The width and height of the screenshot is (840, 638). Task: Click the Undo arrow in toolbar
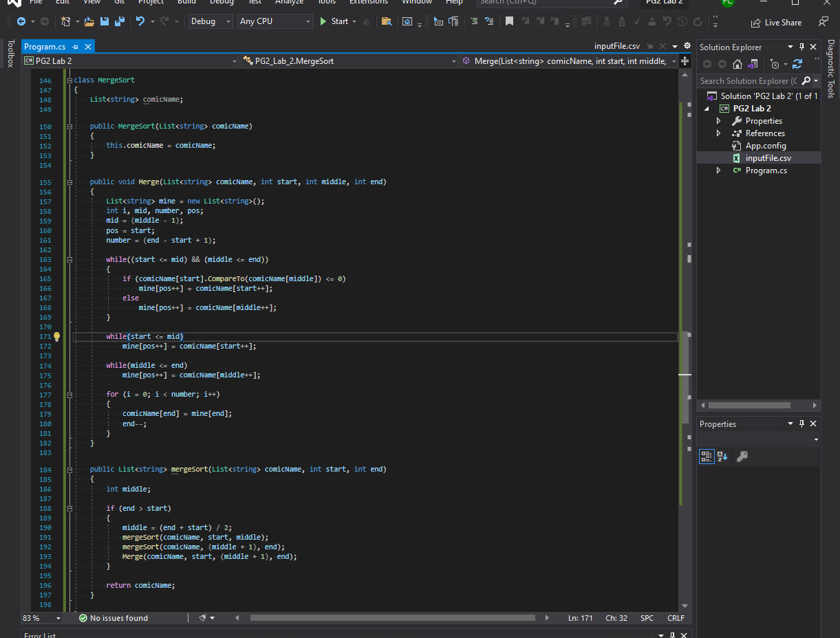(140, 22)
